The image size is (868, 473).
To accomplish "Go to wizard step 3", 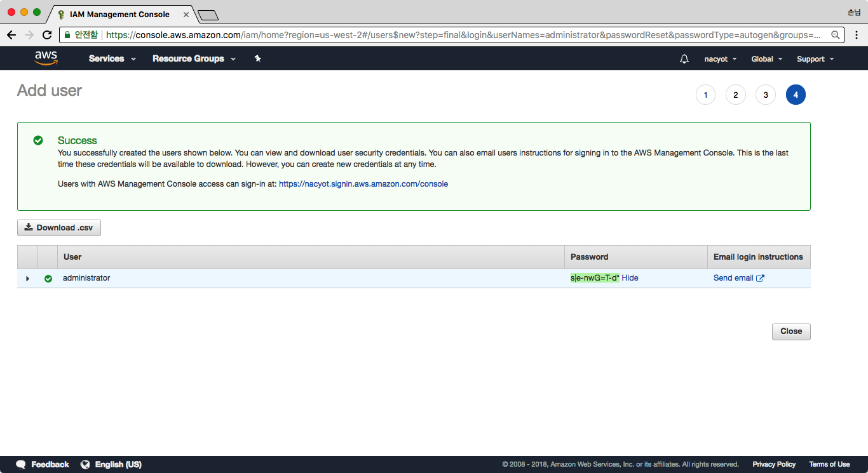I will point(765,95).
